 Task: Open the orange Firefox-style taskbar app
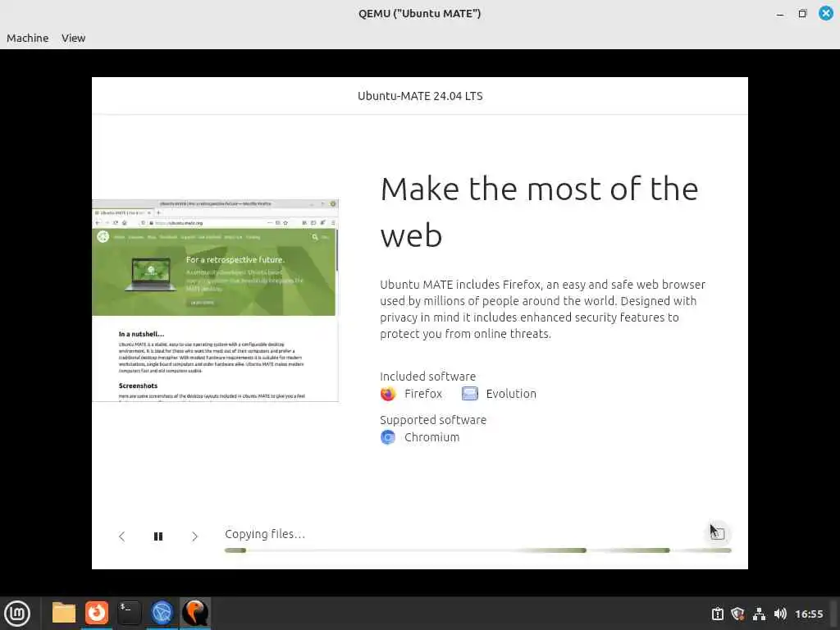[97, 613]
